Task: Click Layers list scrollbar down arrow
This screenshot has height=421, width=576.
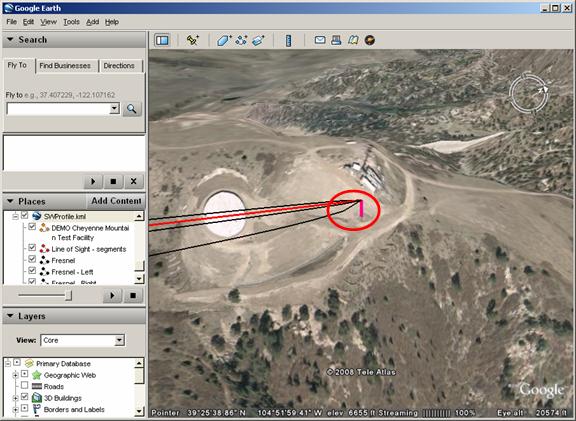Action: click(139, 411)
